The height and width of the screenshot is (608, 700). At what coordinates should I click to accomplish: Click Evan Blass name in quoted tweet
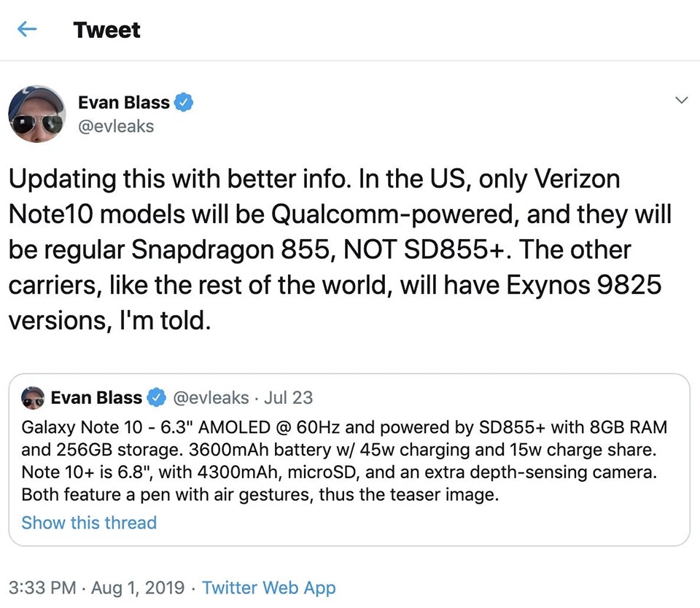coord(96,397)
